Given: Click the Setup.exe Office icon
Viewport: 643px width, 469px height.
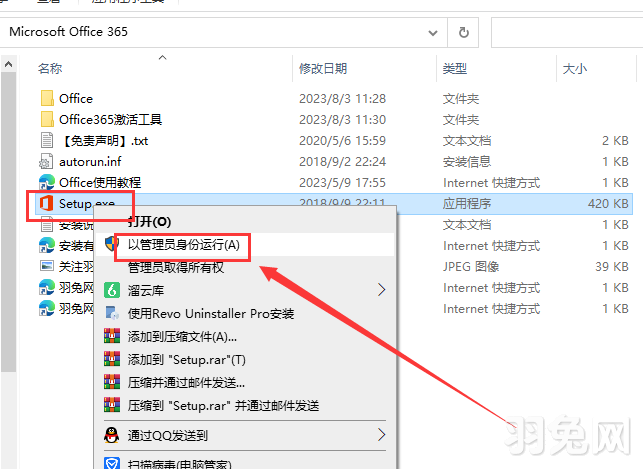Looking at the screenshot, I should pos(47,203).
